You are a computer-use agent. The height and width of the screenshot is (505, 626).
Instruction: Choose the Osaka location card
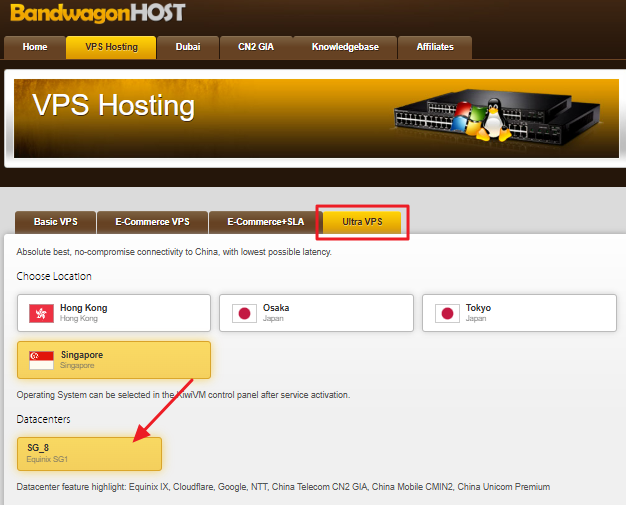pyautogui.click(x=316, y=313)
